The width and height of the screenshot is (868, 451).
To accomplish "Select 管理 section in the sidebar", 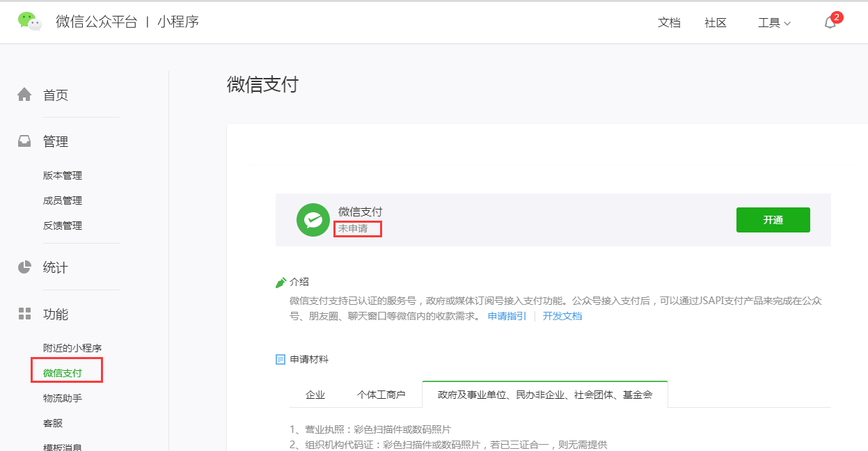I will [56, 142].
